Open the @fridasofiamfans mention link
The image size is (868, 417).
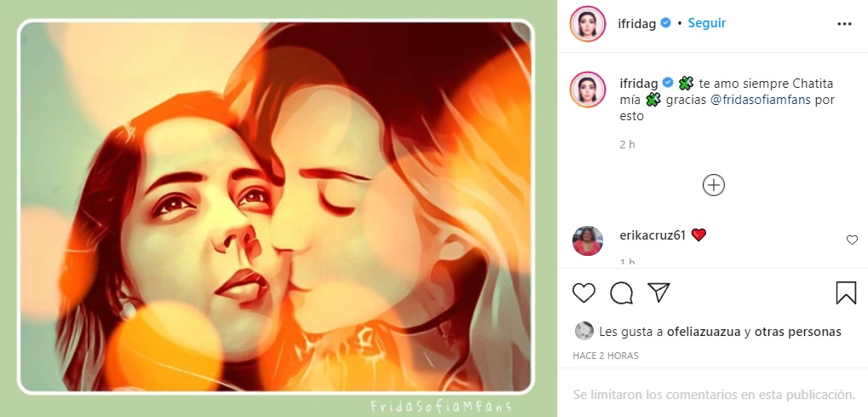(x=760, y=100)
